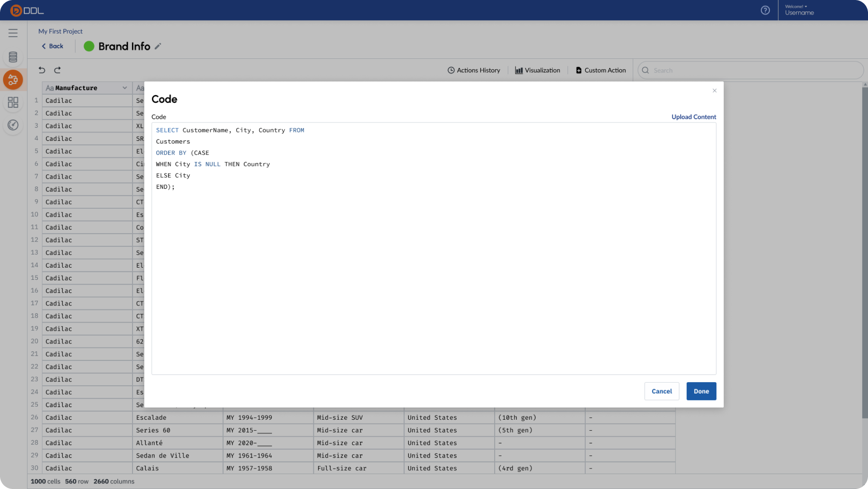This screenshot has height=489, width=868.
Task: Open the Visualization panel
Action: (538, 70)
